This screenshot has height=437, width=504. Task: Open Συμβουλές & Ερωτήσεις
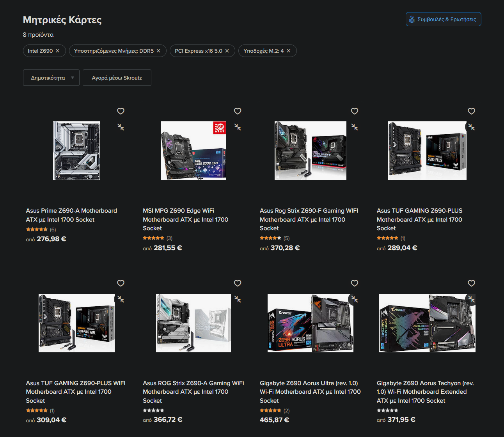[443, 19]
